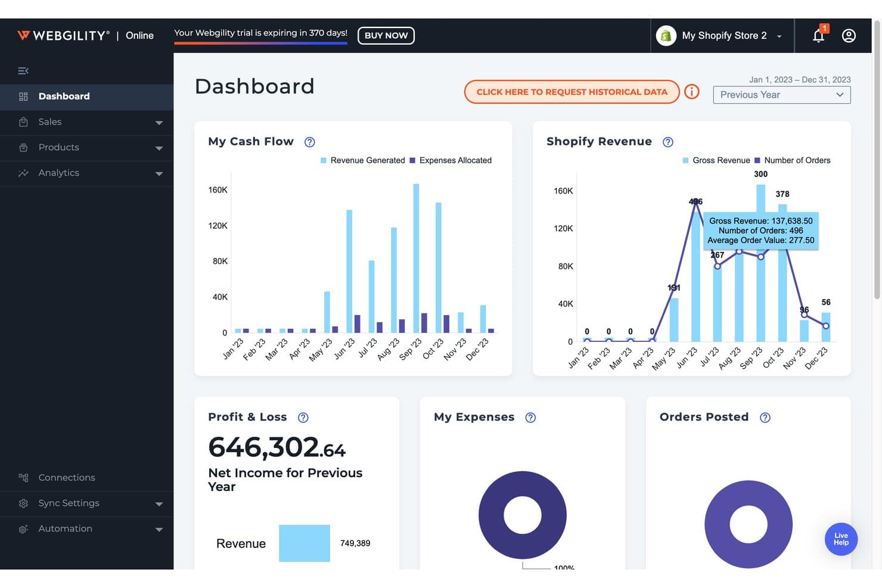Click the BUY NOW button
Viewport: 882px width, 588px height.
[386, 36]
